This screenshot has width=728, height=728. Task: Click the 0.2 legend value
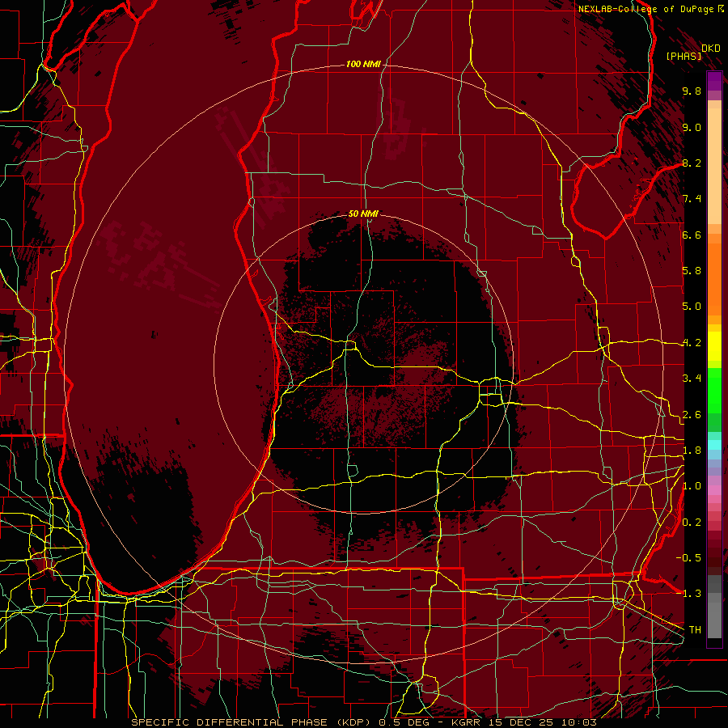(x=692, y=523)
